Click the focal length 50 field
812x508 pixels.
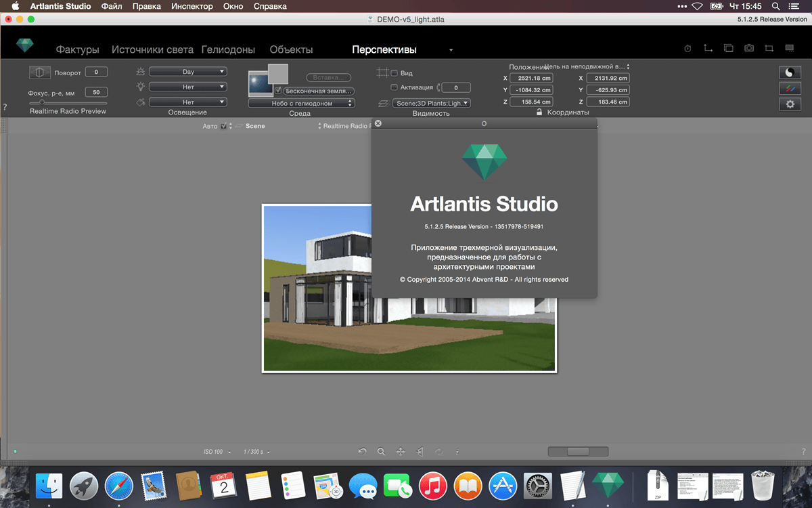pos(96,92)
